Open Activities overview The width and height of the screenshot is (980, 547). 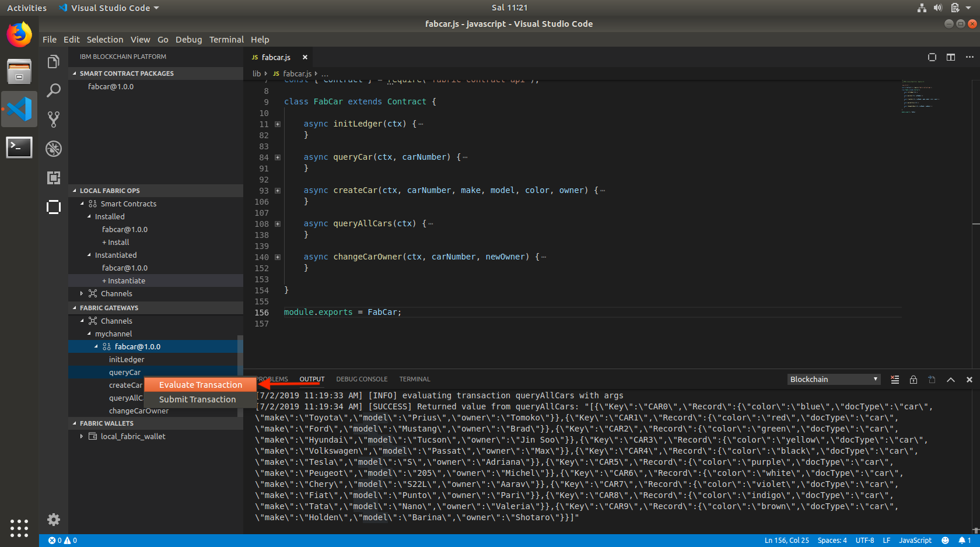(27, 8)
